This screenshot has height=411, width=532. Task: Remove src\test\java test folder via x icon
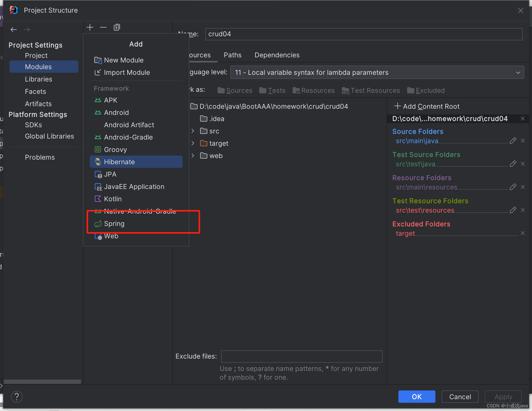coord(523,164)
